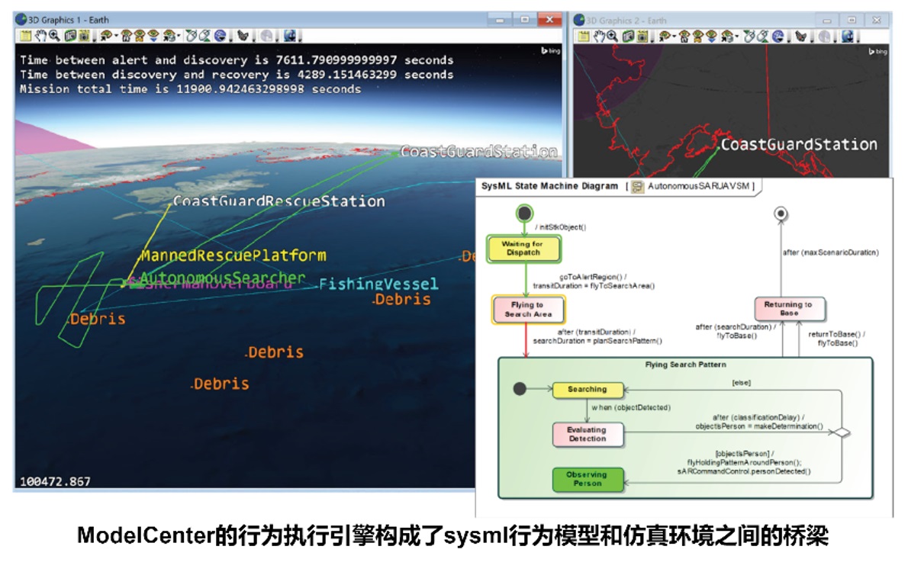
Task: Expand the stored views dropdown arrow in 3D Graphics 2
Action: tap(736, 37)
